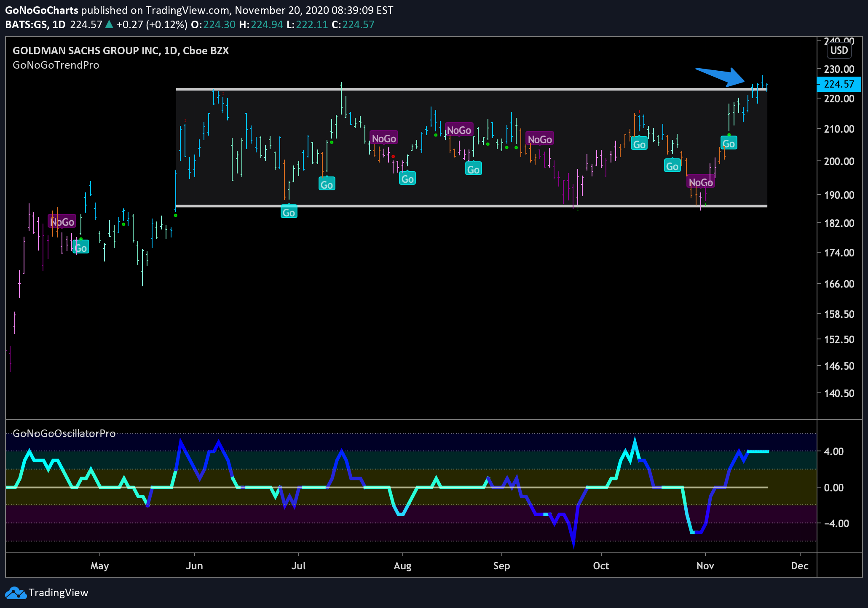
Task: Click the BATS:GS, 1D symbol text
Action: 35,24
